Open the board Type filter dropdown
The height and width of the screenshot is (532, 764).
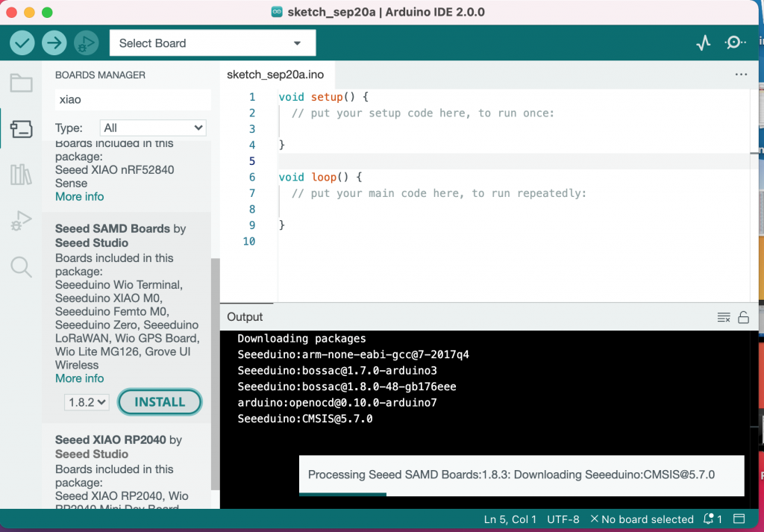[x=153, y=128]
